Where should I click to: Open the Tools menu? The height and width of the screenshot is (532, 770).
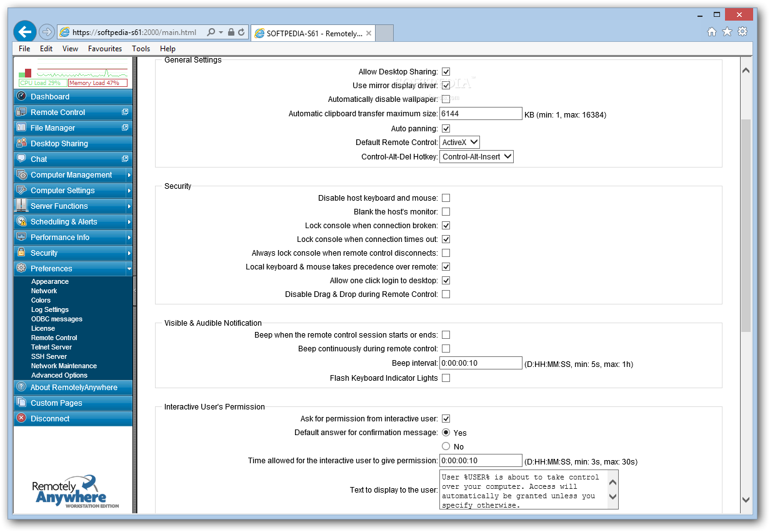141,49
